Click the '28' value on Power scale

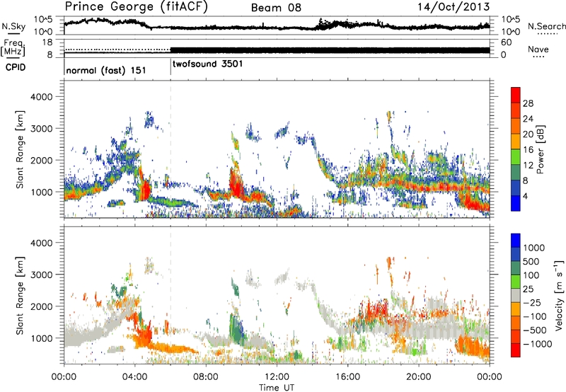pos(528,103)
